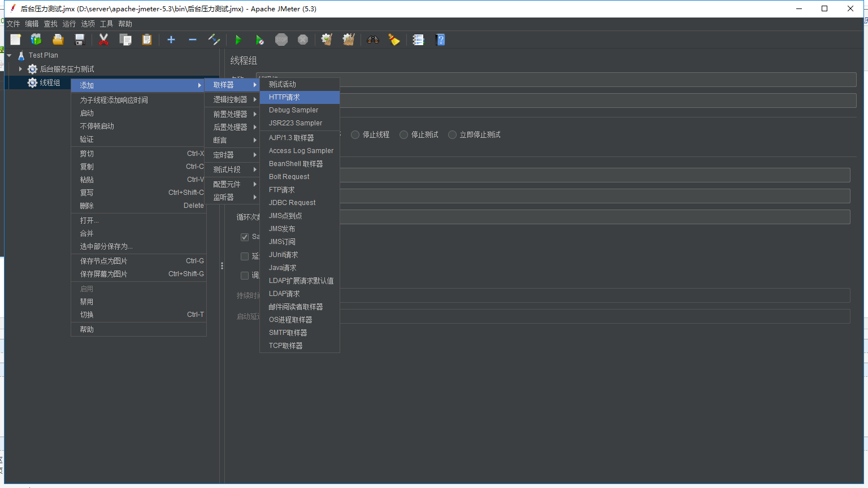Image resolution: width=868 pixels, height=488 pixels.
Task: Open Help with the question mark icon
Action: (441, 40)
